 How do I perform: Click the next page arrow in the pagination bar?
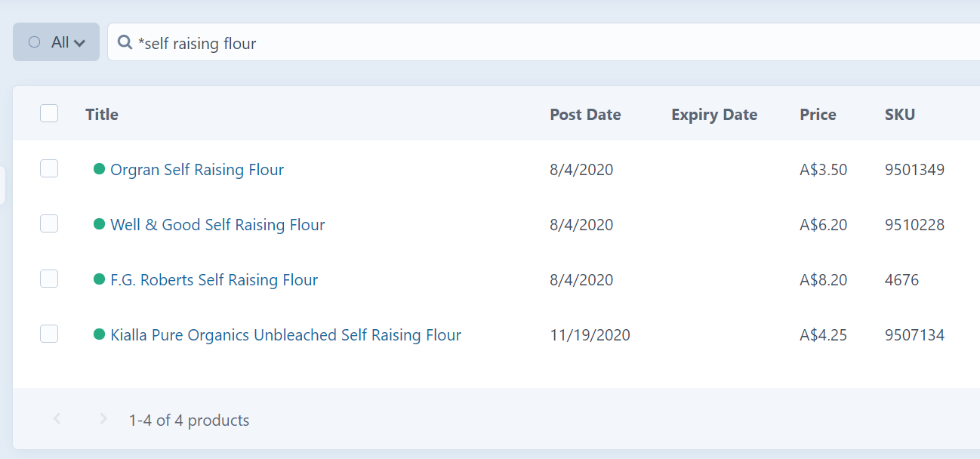(x=103, y=420)
